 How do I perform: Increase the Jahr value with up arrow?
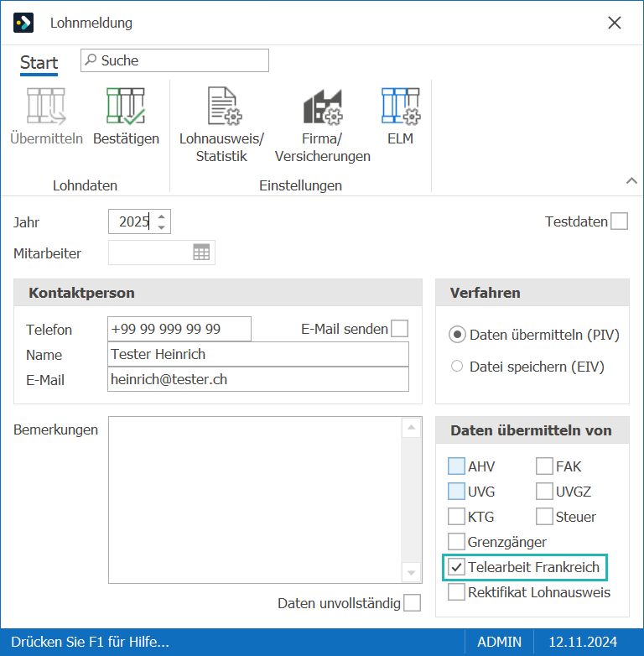pos(161,216)
